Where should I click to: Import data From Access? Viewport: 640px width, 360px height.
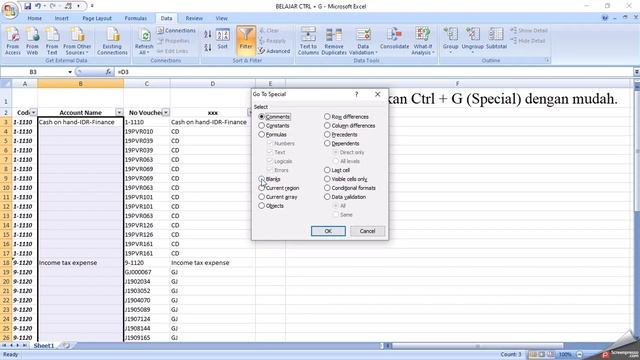click(13, 40)
